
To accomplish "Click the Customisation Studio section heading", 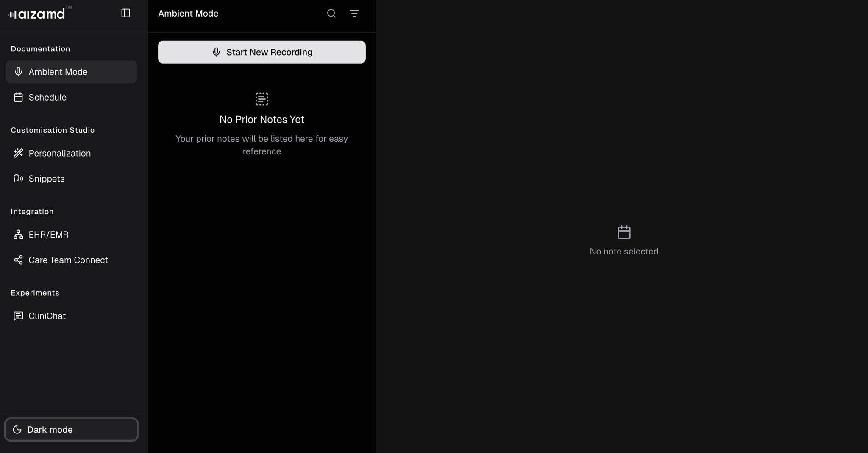I will [x=53, y=130].
